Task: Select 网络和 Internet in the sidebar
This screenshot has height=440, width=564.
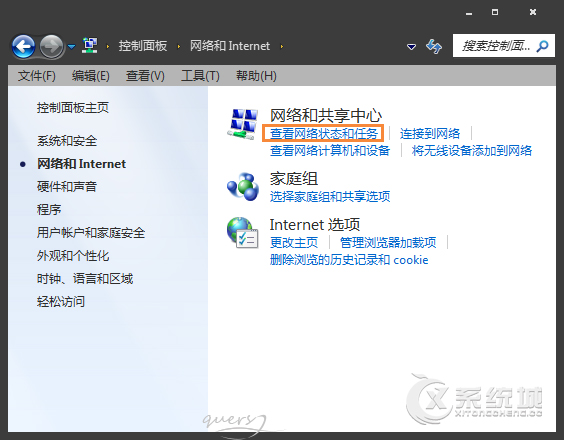Action: pyautogui.click(x=81, y=164)
